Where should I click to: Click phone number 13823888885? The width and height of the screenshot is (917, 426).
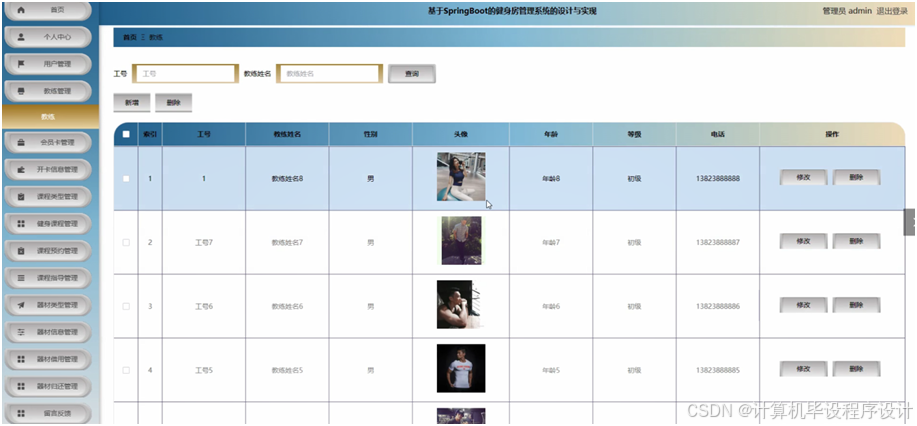[718, 370]
